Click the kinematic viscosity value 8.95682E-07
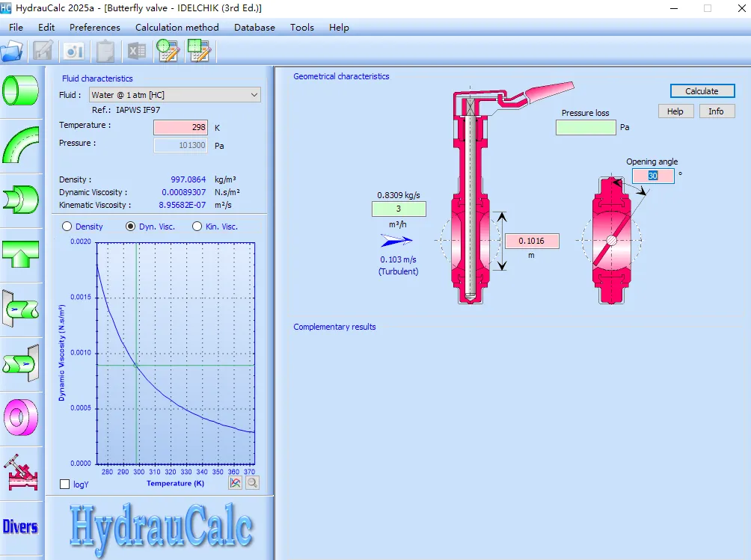 tap(182, 205)
